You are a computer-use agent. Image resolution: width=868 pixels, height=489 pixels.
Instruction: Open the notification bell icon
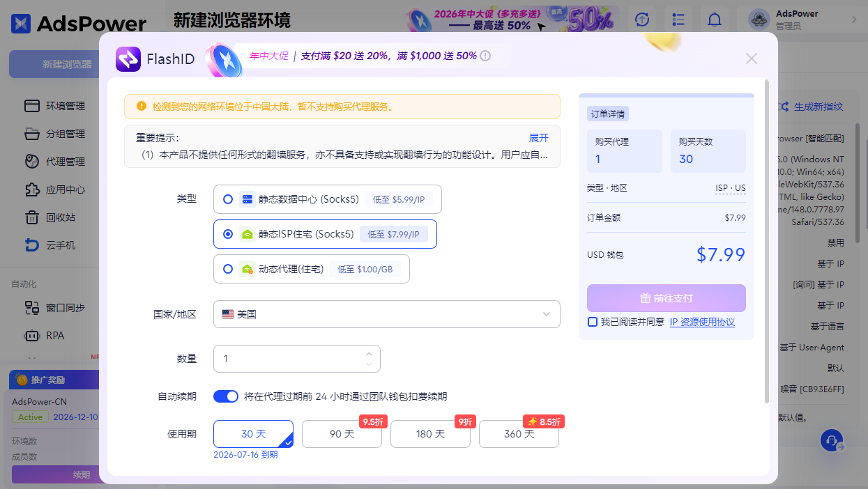pyautogui.click(x=715, y=20)
